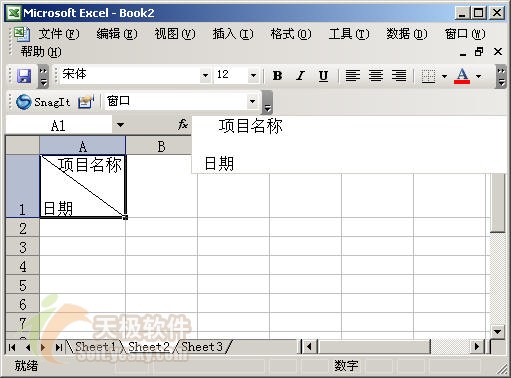Select row 6 header
Image resolution: width=511 pixels, height=378 pixels.
22,304
